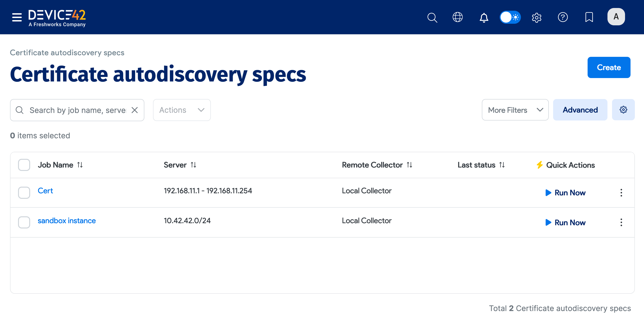Image resolution: width=644 pixels, height=330 pixels.
Task: Open the language globe icon
Action: (x=457, y=18)
